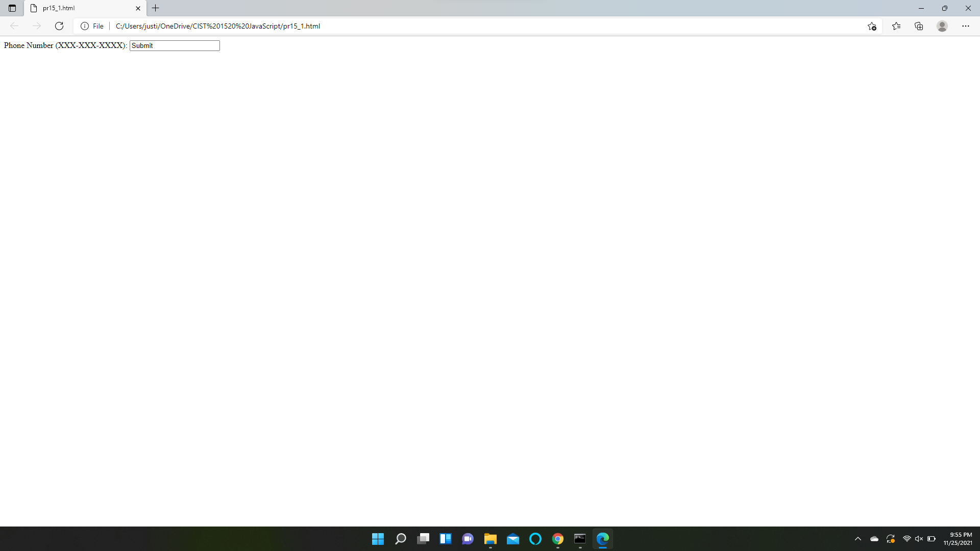The height and width of the screenshot is (551, 980).
Task: Open the Windows Start menu
Action: click(378, 539)
